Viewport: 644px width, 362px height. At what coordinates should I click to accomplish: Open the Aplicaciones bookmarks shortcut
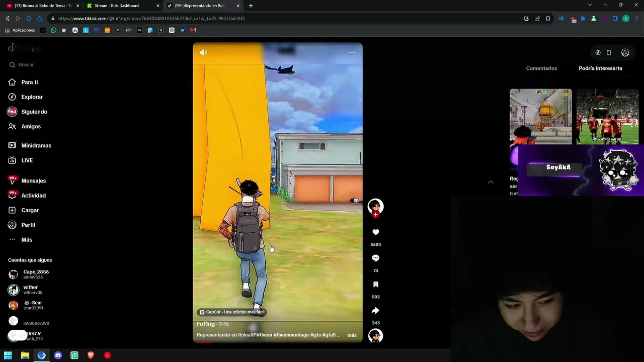[20, 30]
